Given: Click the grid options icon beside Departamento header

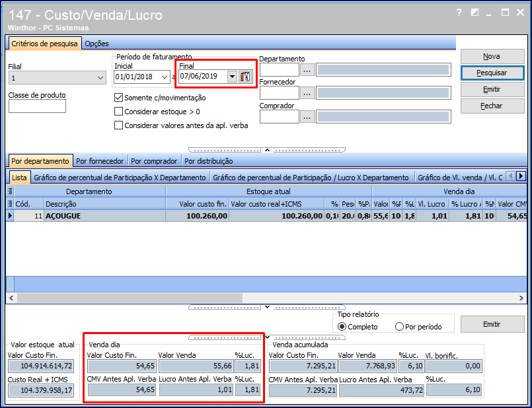Looking at the screenshot, I should point(10,191).
